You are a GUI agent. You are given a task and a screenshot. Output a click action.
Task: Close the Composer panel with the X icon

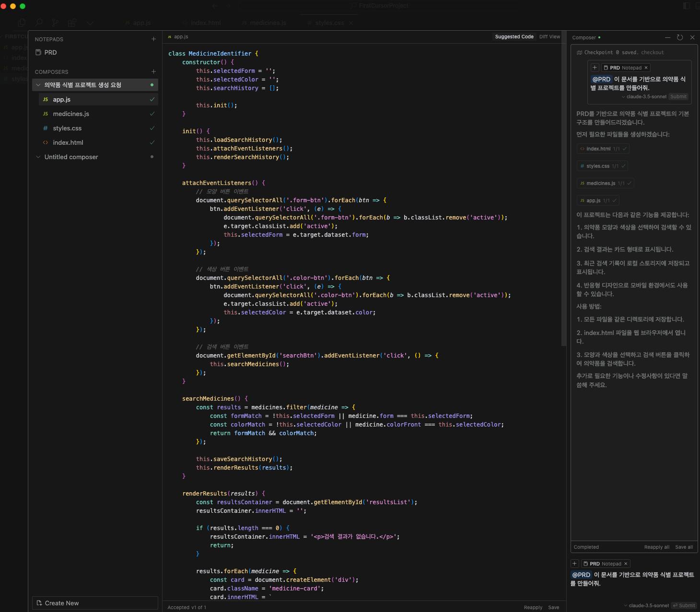coord(692,37)
